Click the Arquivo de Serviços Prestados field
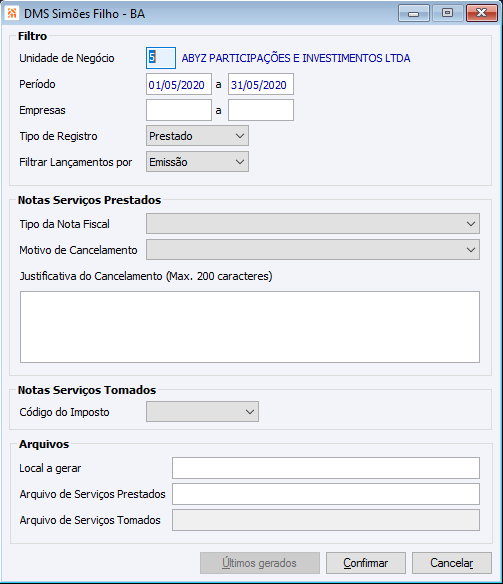Viewport: 503px width, 584px height. coord(326,494)
